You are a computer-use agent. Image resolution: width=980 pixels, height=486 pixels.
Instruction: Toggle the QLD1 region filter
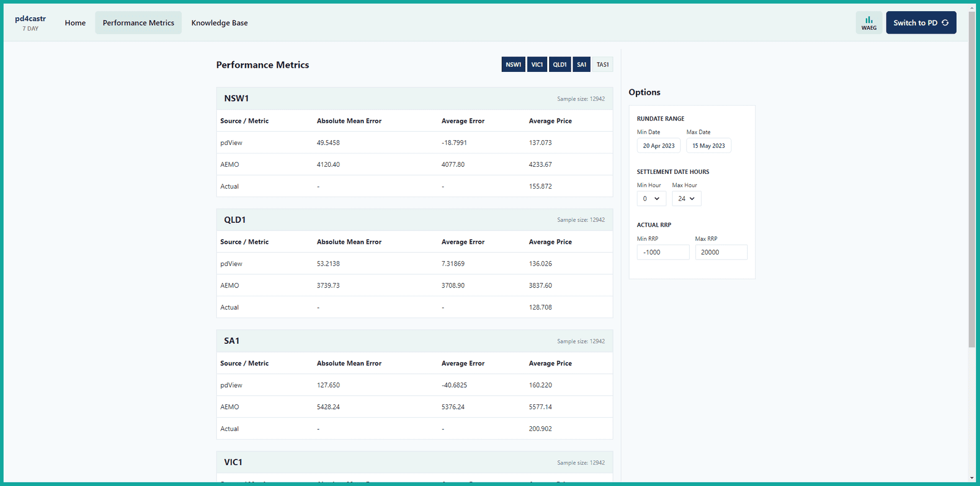pos(559,65)
